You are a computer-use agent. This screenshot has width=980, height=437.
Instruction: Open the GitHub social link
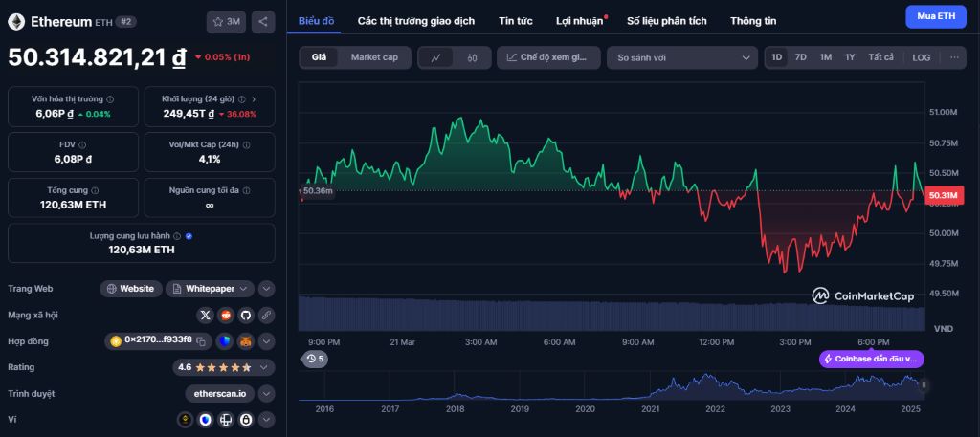[246, 316]
